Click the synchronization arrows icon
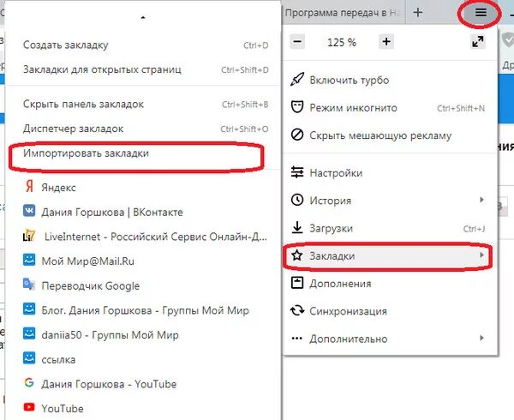This screenshot has height=420, width=514. click(297, 310)
